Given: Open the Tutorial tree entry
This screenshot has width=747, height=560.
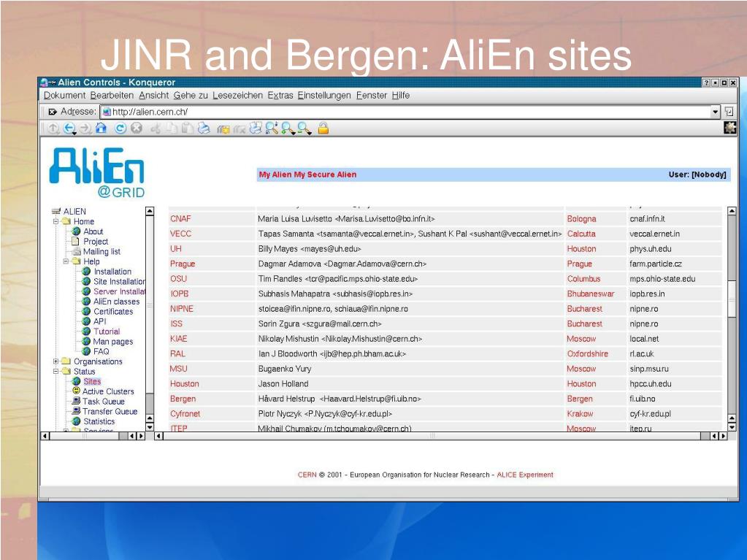Looking at the screenshot, I should 107,331.
